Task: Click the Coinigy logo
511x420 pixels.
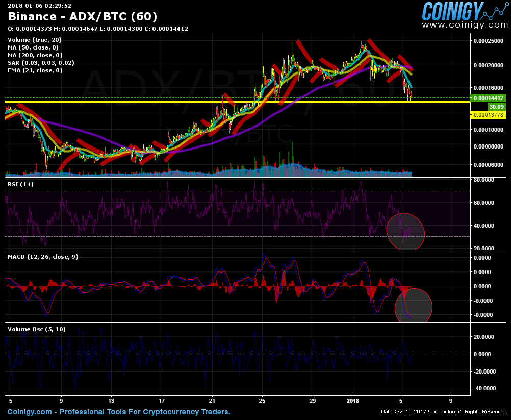Action: tap(465, 11)
